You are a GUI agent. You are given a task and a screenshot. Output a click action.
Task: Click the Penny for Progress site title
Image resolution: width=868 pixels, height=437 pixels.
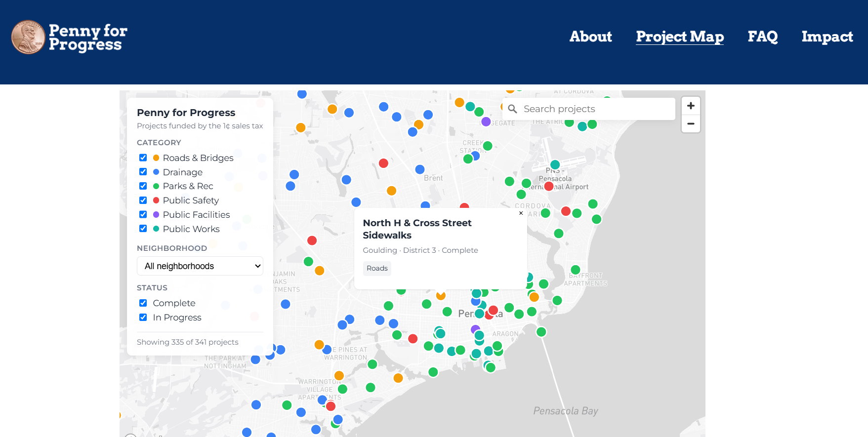88,38
